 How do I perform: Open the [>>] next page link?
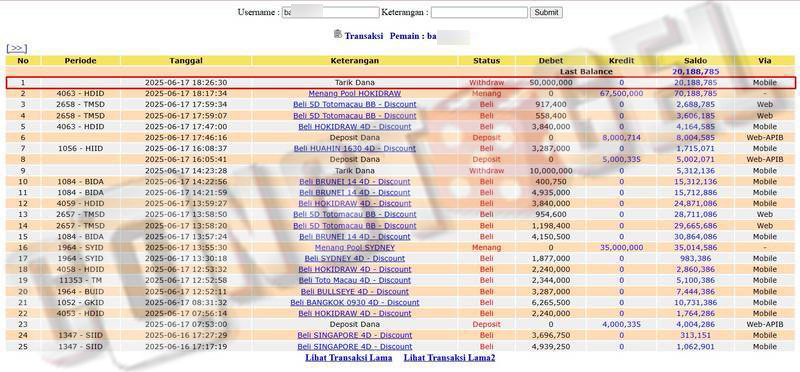(16, 48)
